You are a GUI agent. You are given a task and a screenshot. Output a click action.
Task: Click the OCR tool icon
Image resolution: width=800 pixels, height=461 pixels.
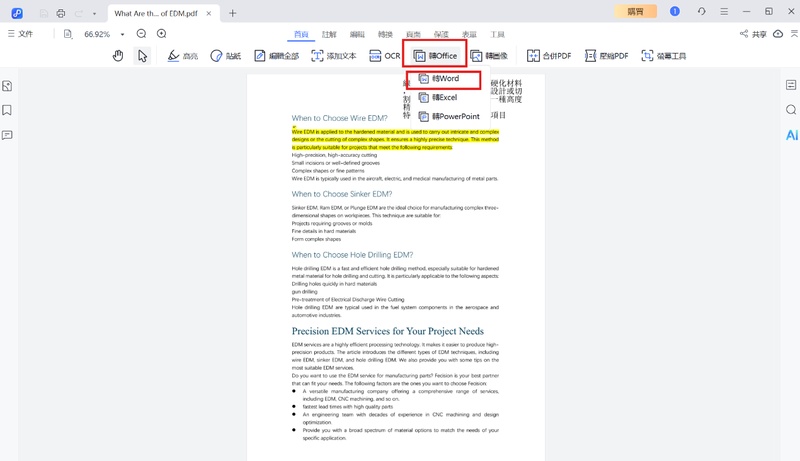384,56
